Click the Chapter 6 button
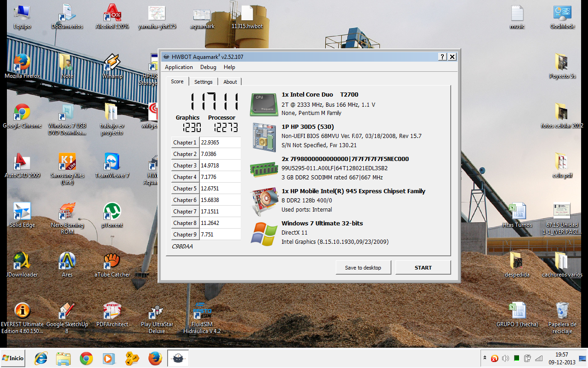The height and width of the screenshot is (368, 588). [185, 200]
